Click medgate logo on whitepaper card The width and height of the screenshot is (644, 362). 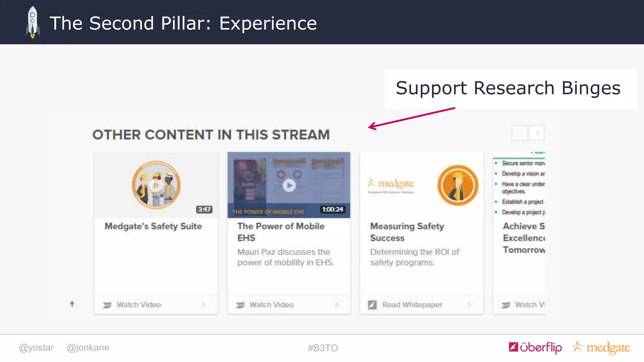(391, 185)
